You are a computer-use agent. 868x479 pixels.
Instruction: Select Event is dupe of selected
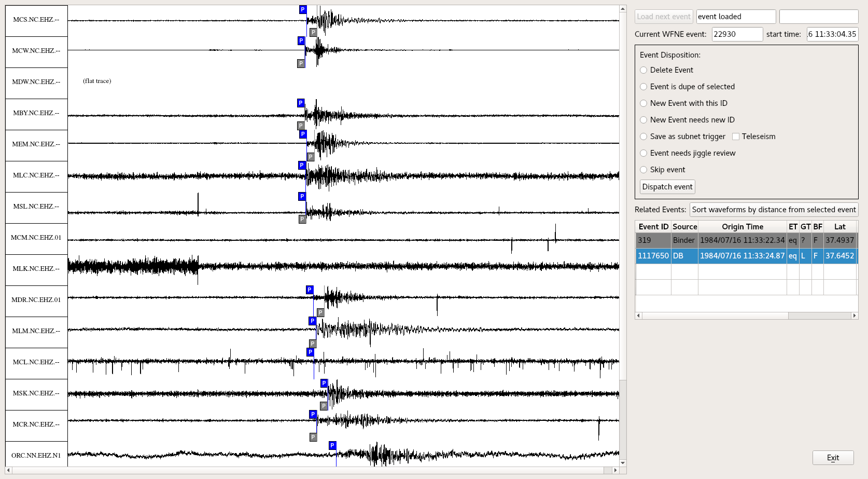tap(643, 87)
